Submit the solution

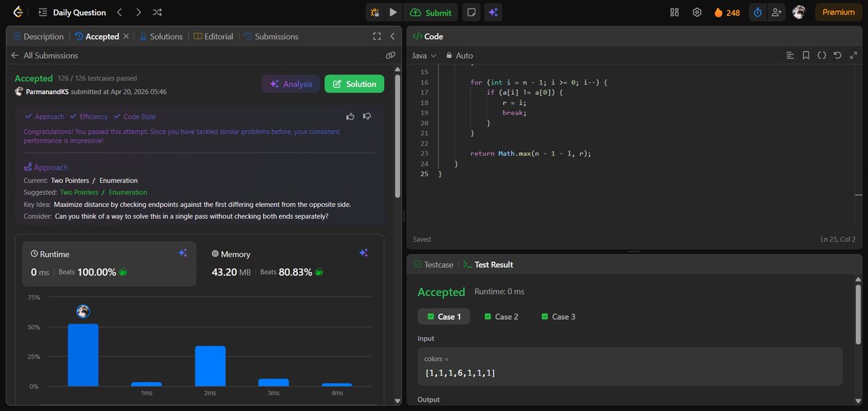click(430, 12)
